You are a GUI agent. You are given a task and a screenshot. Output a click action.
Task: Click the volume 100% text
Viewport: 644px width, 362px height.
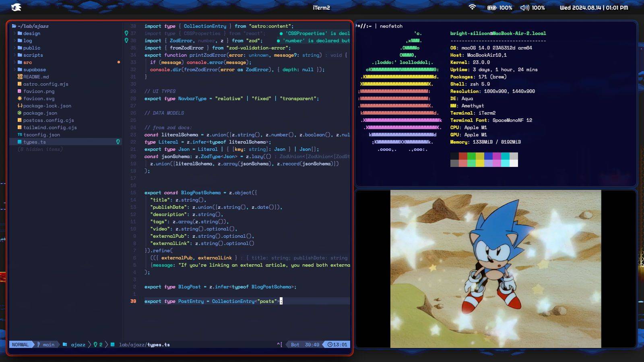(538, 8)
